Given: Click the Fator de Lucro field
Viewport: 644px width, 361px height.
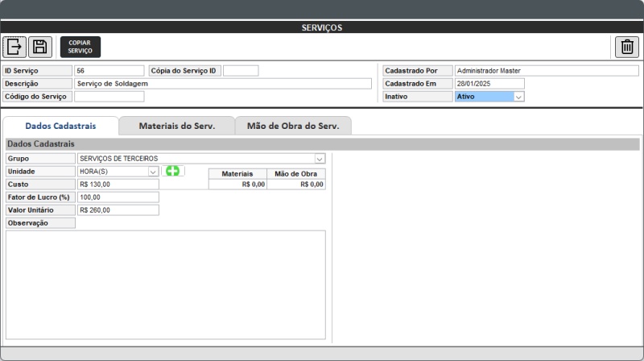Looking at the screenshot, I should 118,197.
